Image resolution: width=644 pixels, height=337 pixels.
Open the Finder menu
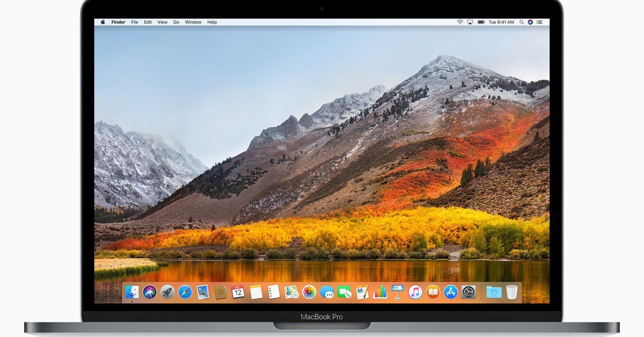coord(118,22)
